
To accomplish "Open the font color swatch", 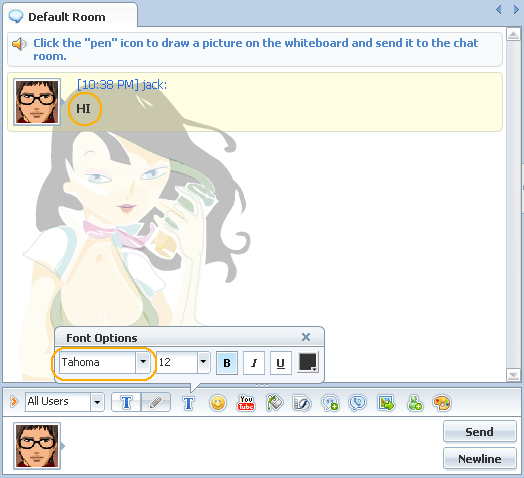I will [308, 362].
